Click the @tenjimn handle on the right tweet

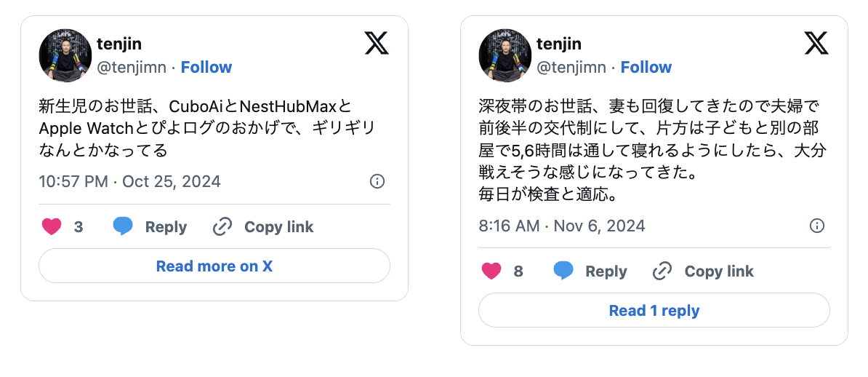tap(571, 68)
